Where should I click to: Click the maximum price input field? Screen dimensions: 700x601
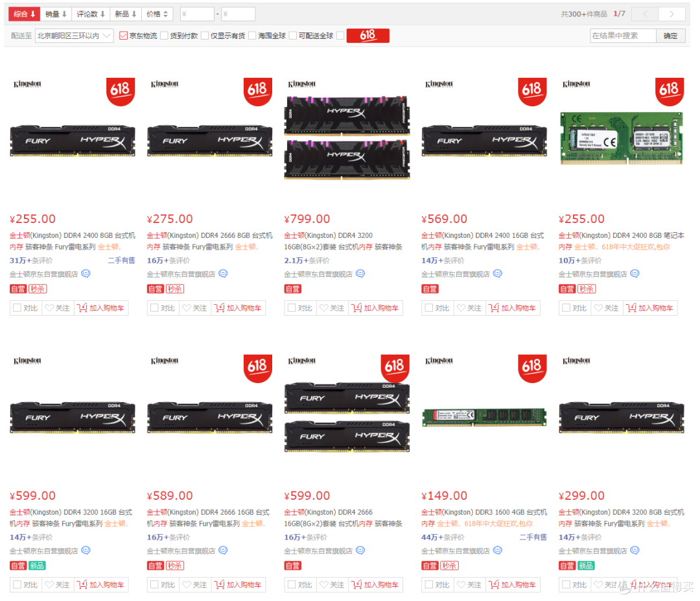tap(239, 14)
